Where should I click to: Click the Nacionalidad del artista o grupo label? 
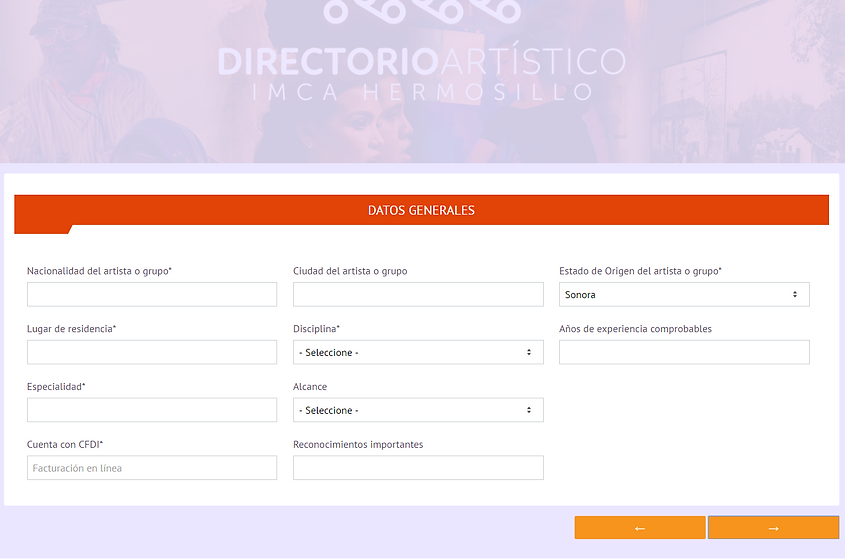point(99,271)
